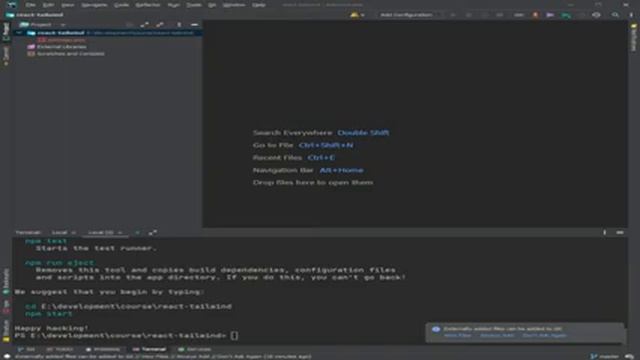Click the collapse all icon in Project panel
This screenshot has height=360, width=640.
(160, 25)
